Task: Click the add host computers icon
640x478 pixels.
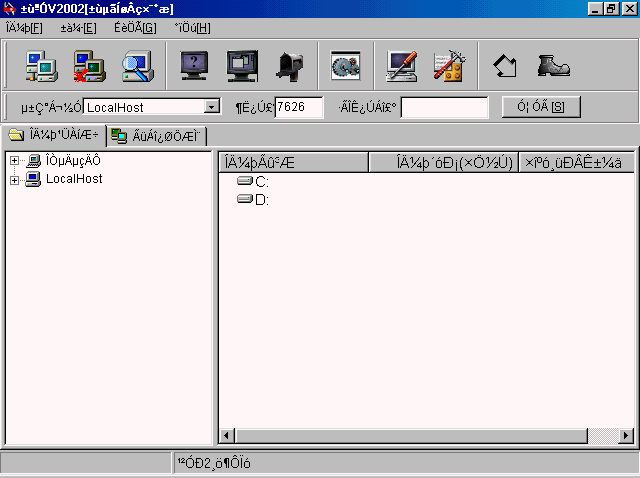Action: [x=40, y=65]
